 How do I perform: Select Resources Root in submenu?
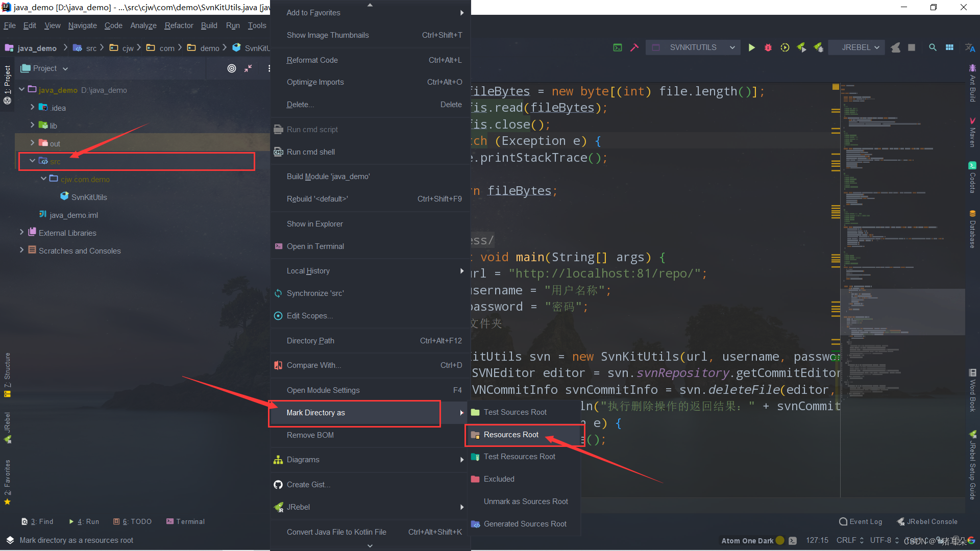pyautogui.click(x=511, y=435)
